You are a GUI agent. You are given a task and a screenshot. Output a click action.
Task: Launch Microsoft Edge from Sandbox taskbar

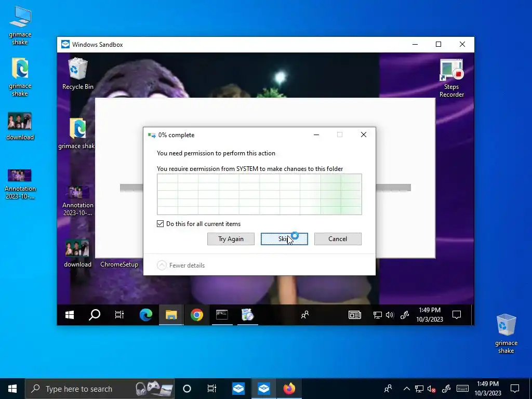(146, 315)
